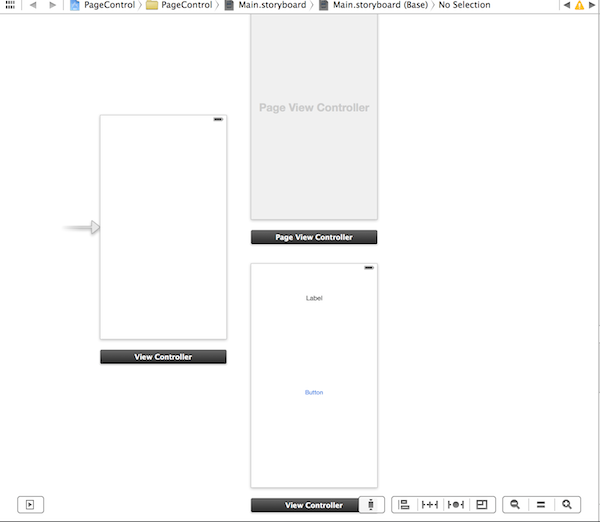Screen dimensions: 600x522
Task: Open Main.storyboard in the jump bar
Action: tap(266, 5)
